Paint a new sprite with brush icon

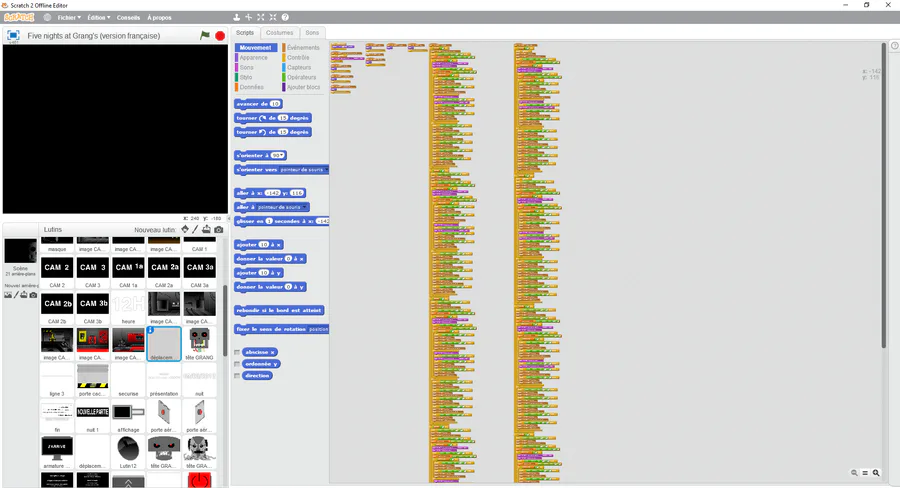tap(195, 229)
